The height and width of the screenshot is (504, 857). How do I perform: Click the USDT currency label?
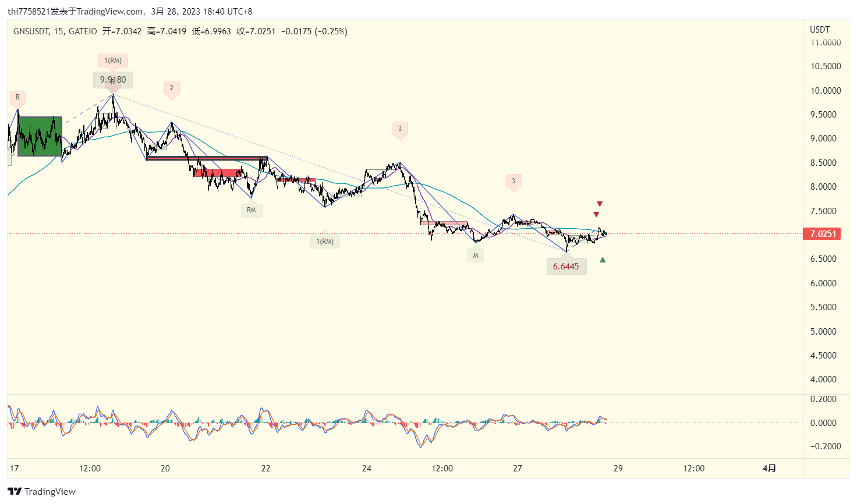click(820, 29)
